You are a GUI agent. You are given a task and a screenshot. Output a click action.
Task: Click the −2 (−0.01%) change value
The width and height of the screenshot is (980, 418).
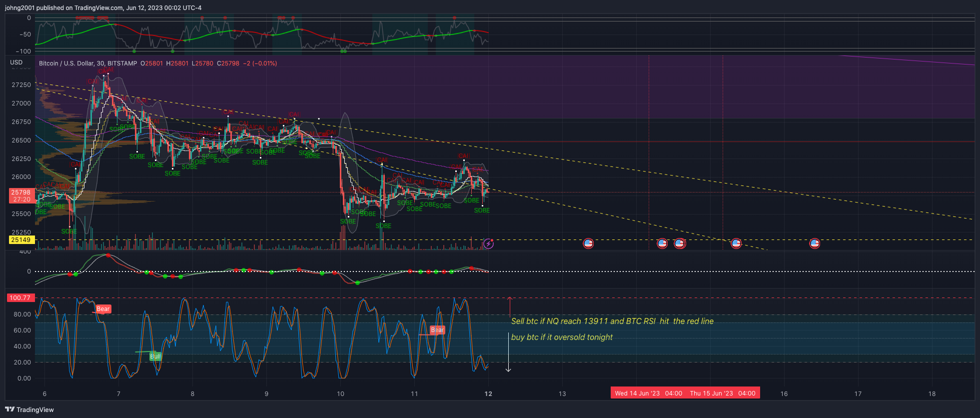coord(260,63)
